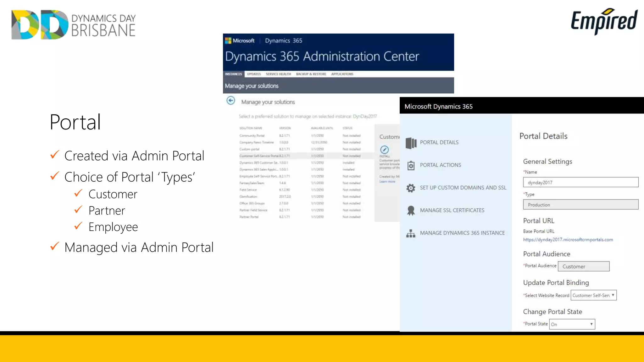Click the Solution Name column header
The height and width of the screenshot is (362, 644).
(251, 128)
